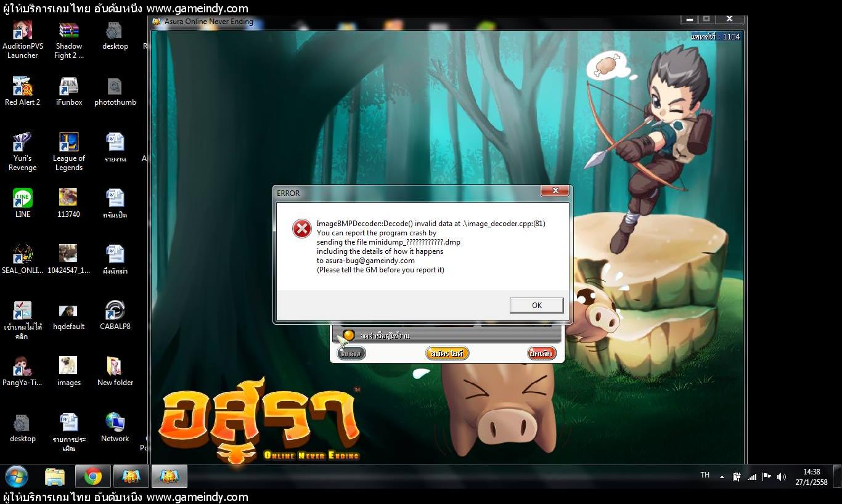Open the network signal tray icon
842x504 pixels.
point(752,477)
